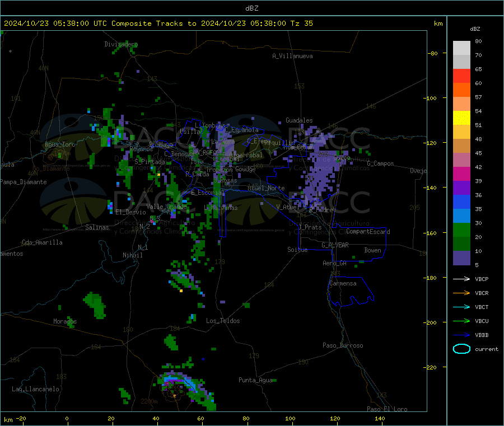This screenshot has height=426, width=504.
Task: Click the 'Tz 35' threshold text
Action: (x=301, y=24)
